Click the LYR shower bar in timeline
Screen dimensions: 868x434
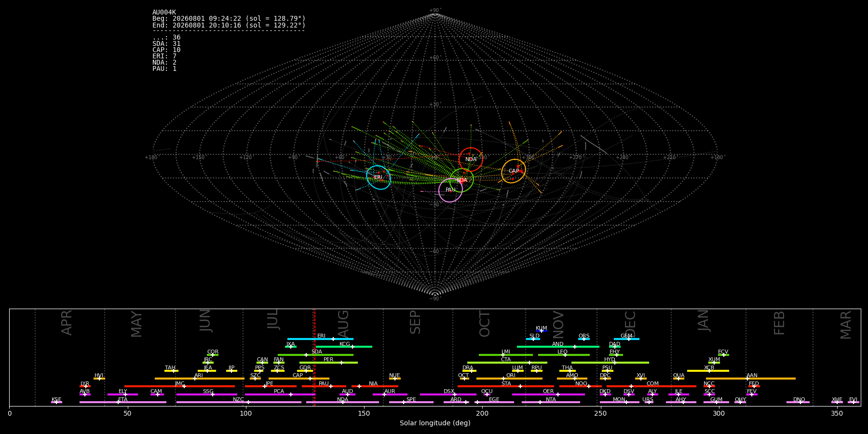tap(85, 386)
